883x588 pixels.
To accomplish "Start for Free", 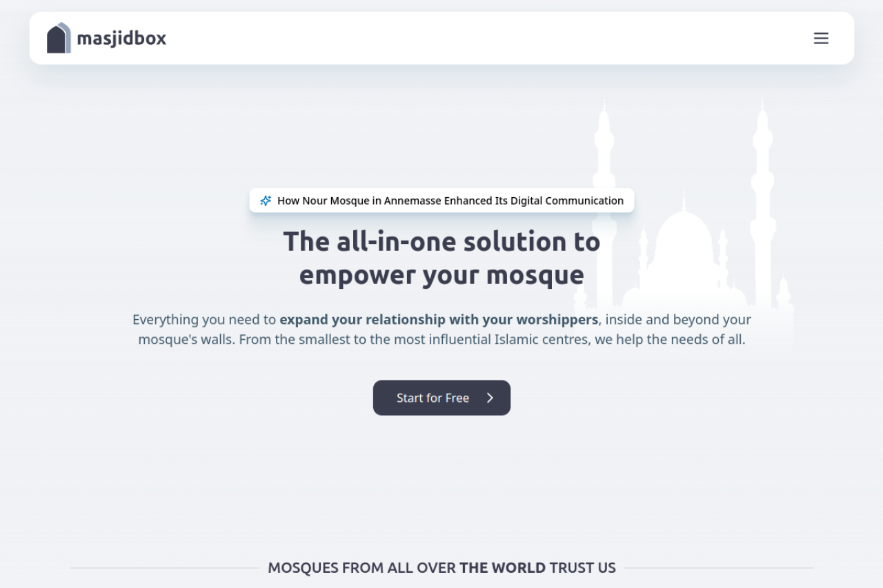I will (441, 398).
